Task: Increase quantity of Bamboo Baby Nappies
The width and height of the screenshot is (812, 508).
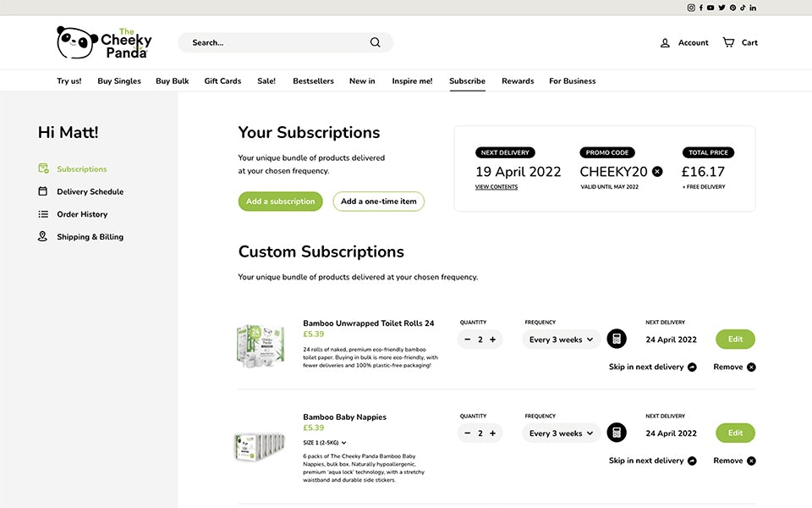Action: (x=492, y=433)
